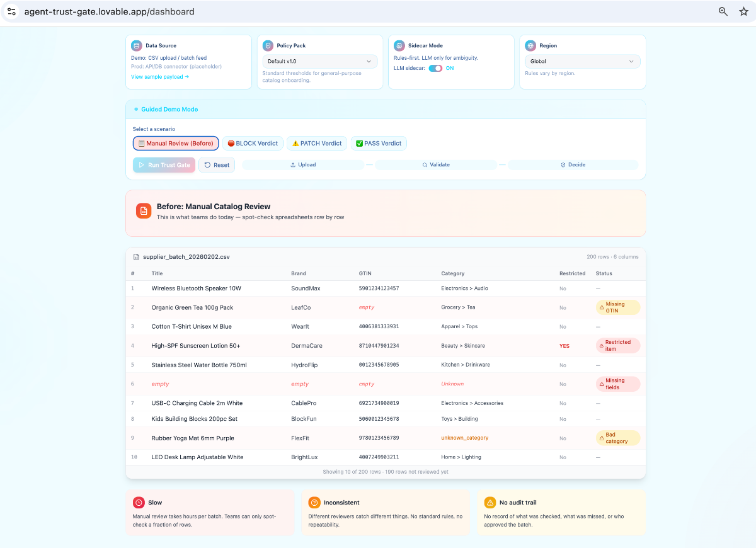Screen dimensions: 756x548
Task: Select the BLOCK Verdict scenario
Action: (253, 143)
